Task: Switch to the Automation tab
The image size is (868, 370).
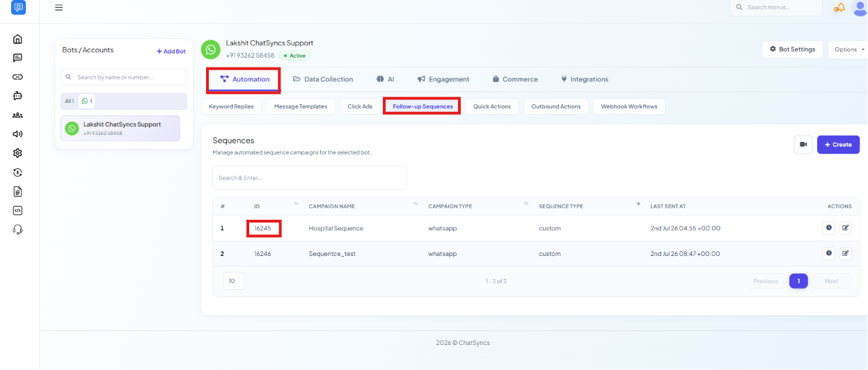Action: pos(244,79)
